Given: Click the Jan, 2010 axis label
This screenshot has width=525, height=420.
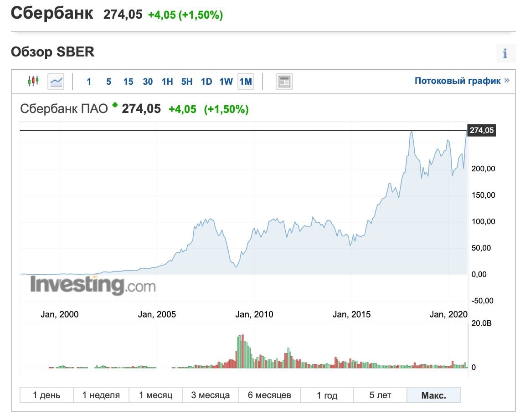Looking at the screenshot, I should (254, 314).
